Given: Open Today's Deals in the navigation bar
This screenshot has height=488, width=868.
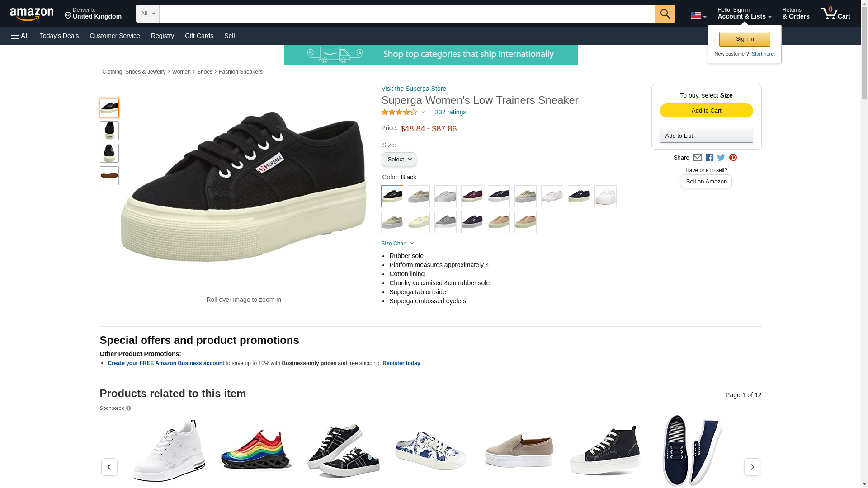Looking at the screenshot, I should tap(59, 36).
